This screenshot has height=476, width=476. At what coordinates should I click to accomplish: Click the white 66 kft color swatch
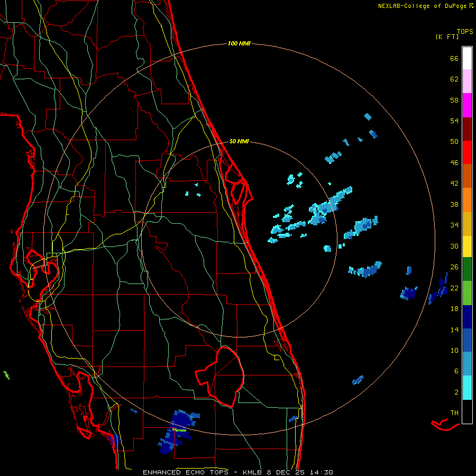[467, 58]
